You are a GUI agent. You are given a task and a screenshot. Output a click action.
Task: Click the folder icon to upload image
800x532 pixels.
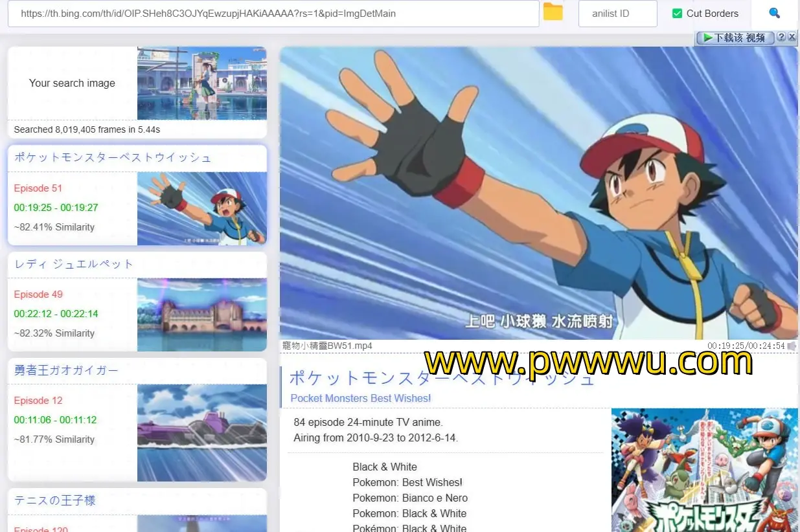(553, 12)
